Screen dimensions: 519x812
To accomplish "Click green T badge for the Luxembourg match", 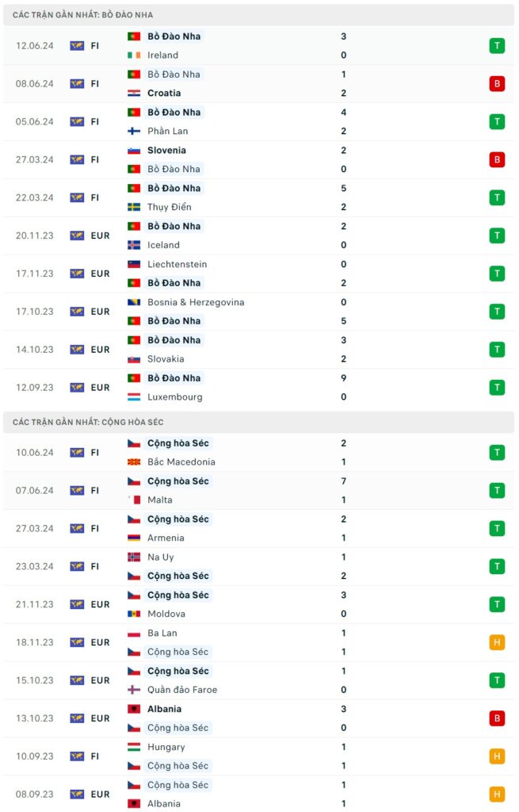I will pos(497,388).
